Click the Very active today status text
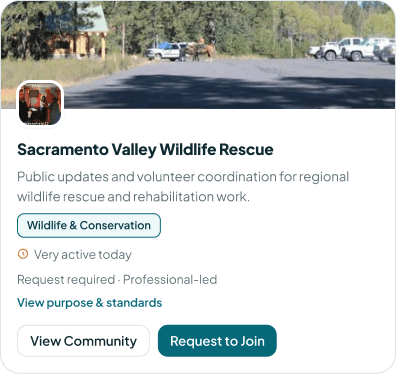 (83, 255)
